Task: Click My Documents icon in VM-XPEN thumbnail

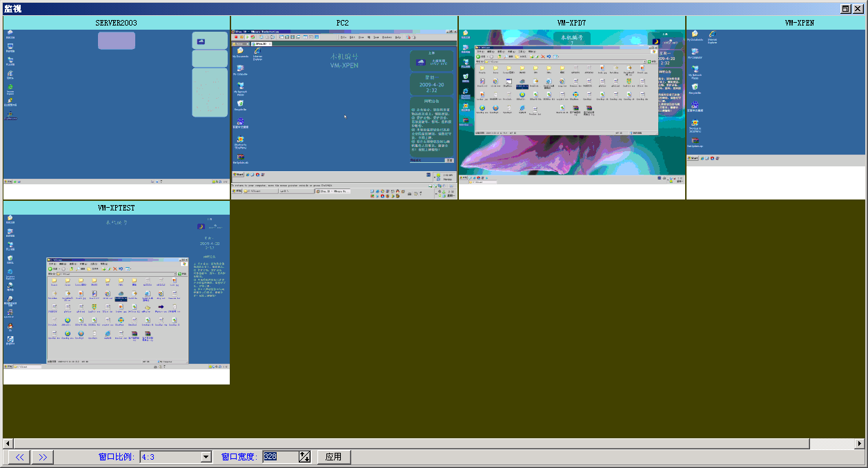Action: point(695,35)
